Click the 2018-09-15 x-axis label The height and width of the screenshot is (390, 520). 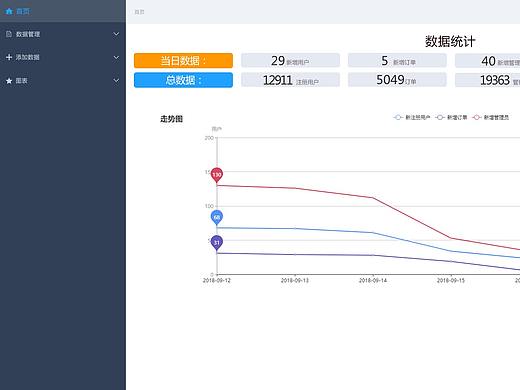451,281
